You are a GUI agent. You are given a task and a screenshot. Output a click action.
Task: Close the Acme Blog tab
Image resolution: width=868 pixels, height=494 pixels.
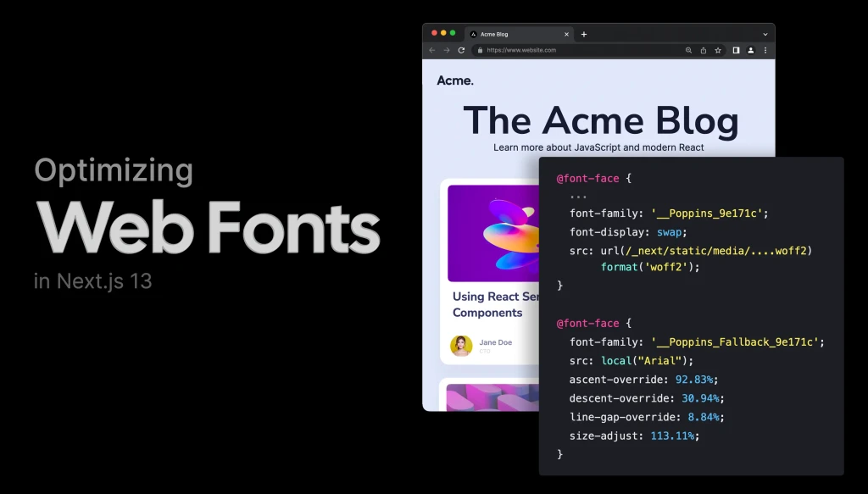(x=566, y=34)
